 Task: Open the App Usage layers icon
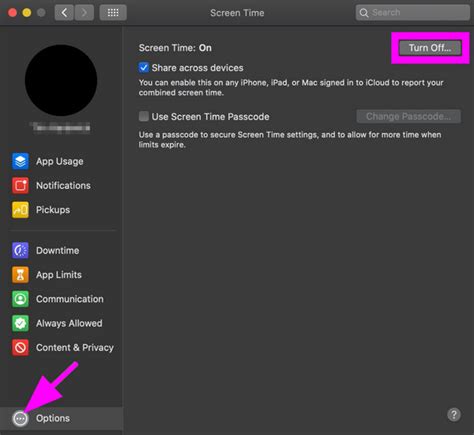click(x=20, y=161)
